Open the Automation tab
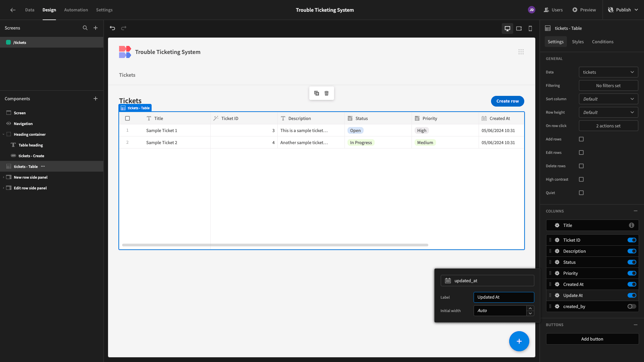Viewport: 644px width, 362px height. 76,10
